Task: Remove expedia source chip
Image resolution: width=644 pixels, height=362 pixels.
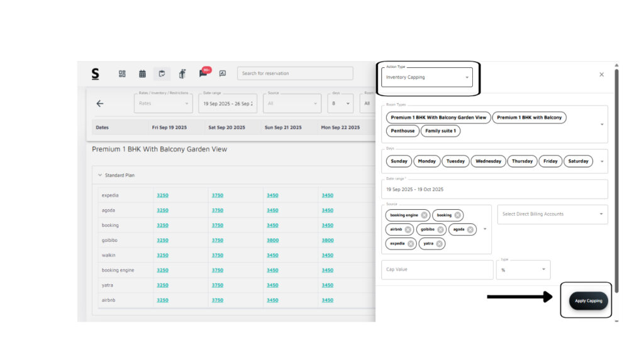Action: [x=411, y=244]
